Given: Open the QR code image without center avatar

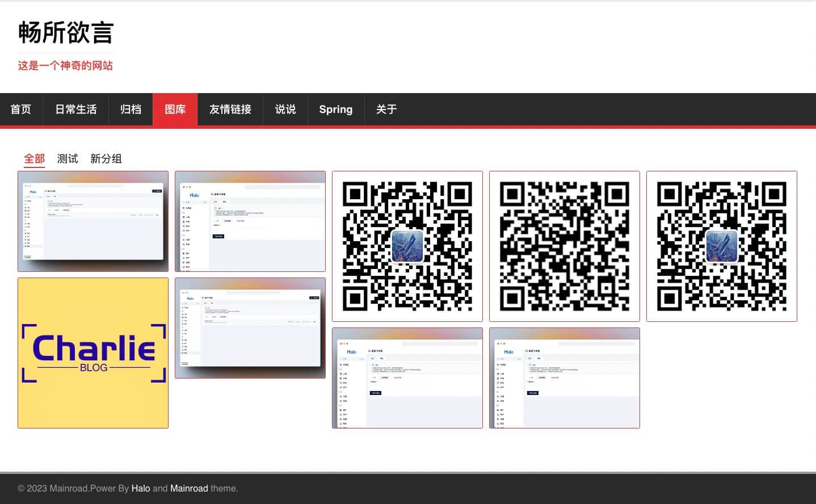Looking at the screenshot, I should [x=564, y=246].
